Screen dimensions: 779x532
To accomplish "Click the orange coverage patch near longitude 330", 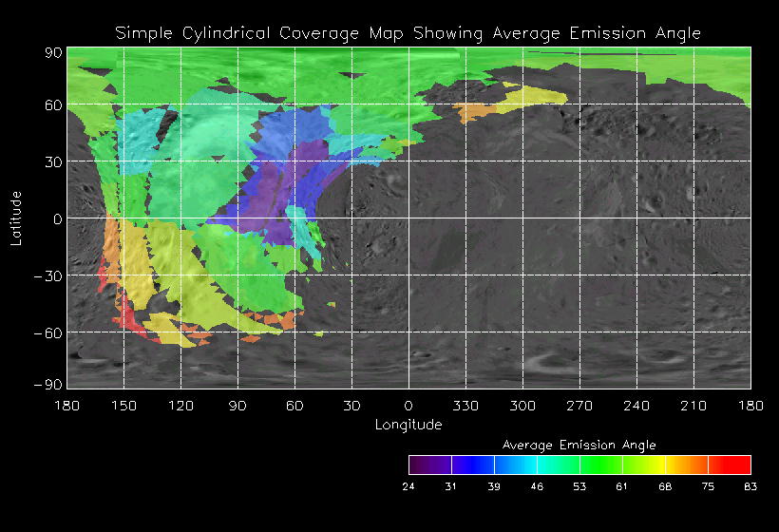I will (x=470, y=113).
